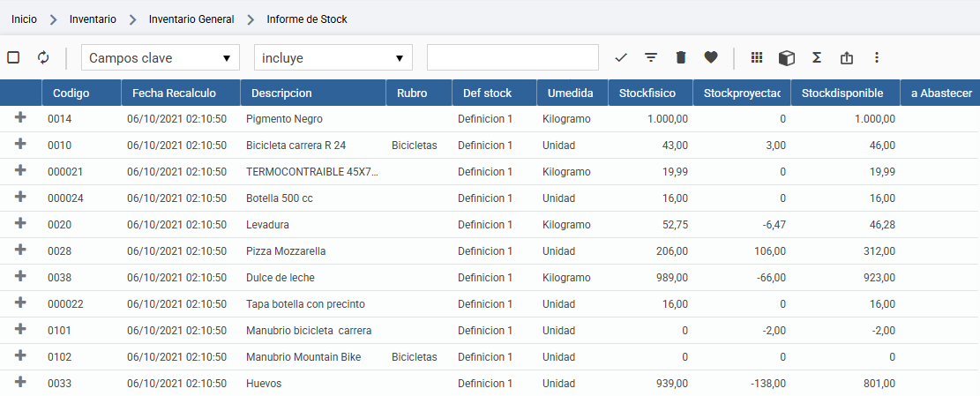980x396 pixels.
Task: Go to Inicio breadcrumb
Action: pos(24,19)
